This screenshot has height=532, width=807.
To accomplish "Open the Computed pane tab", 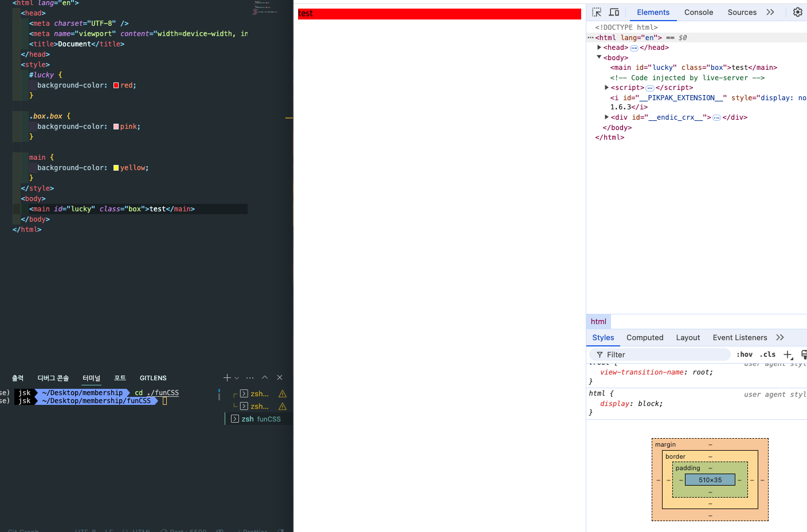I will click(x=645, y=338).
